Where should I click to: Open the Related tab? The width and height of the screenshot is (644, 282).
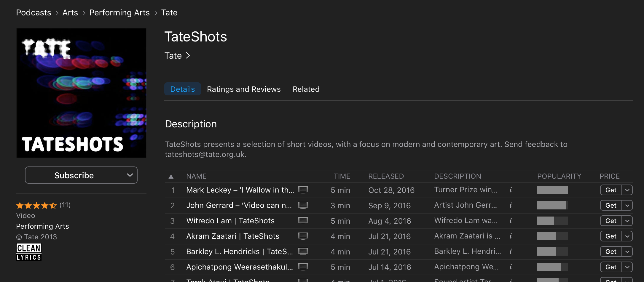[x=306, y=89]
